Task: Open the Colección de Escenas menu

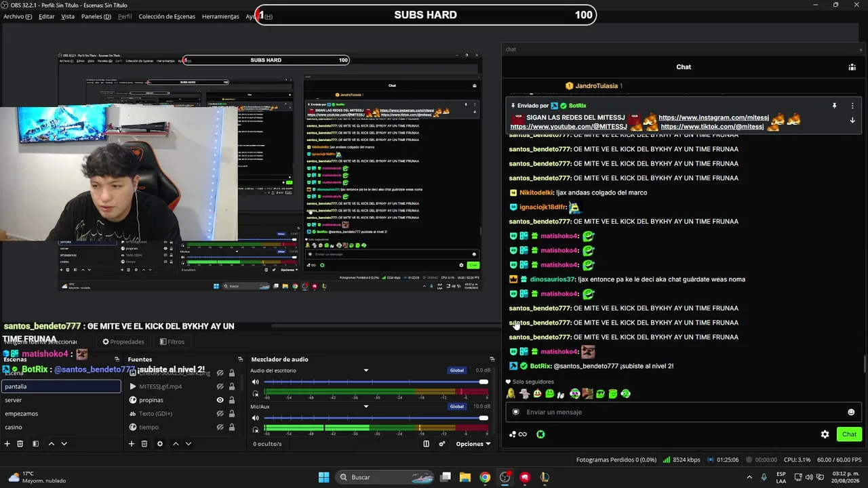Action: [167, 16]
